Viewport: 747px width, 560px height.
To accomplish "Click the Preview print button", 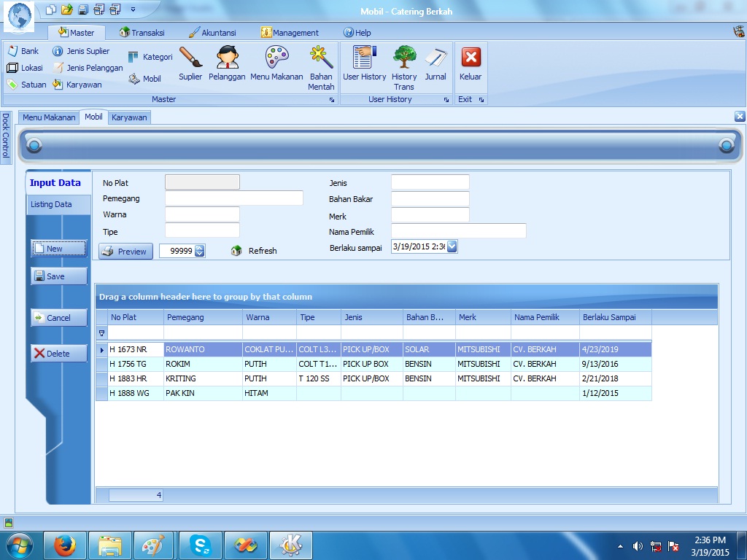I will tap(125, 251).
